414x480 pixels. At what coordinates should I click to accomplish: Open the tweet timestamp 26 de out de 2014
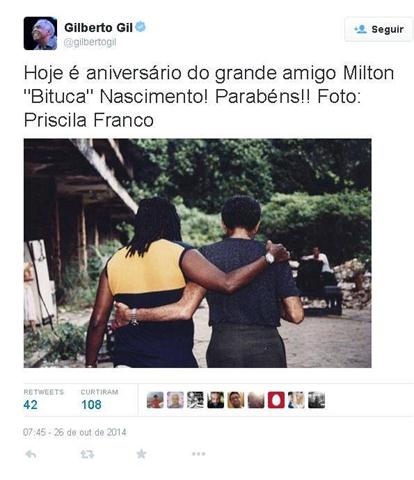[75, 432]
